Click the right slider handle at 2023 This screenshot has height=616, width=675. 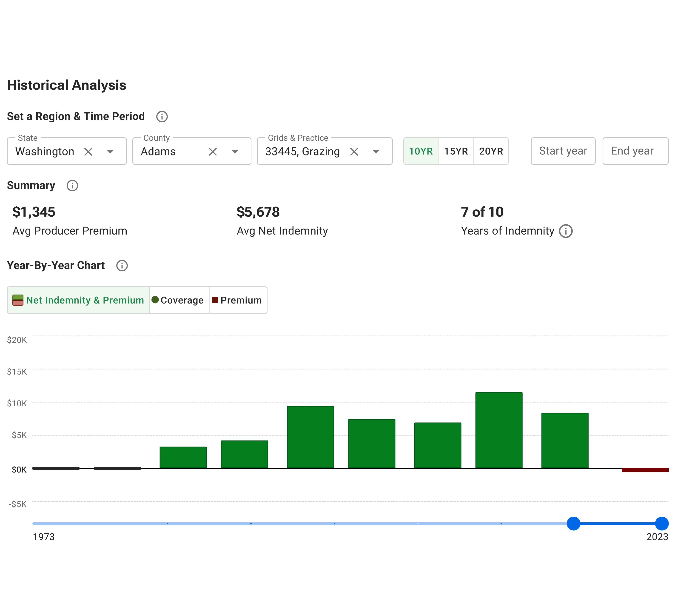[662, 524]
